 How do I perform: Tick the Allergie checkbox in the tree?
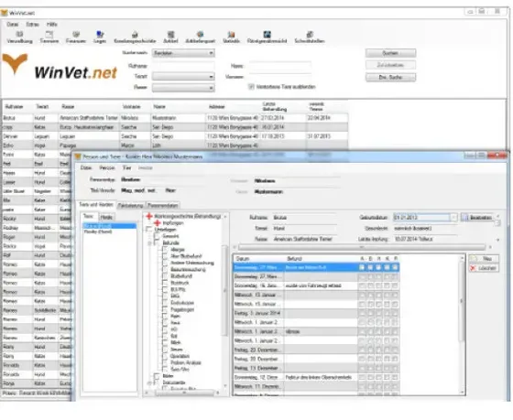[x=165, y=250]
